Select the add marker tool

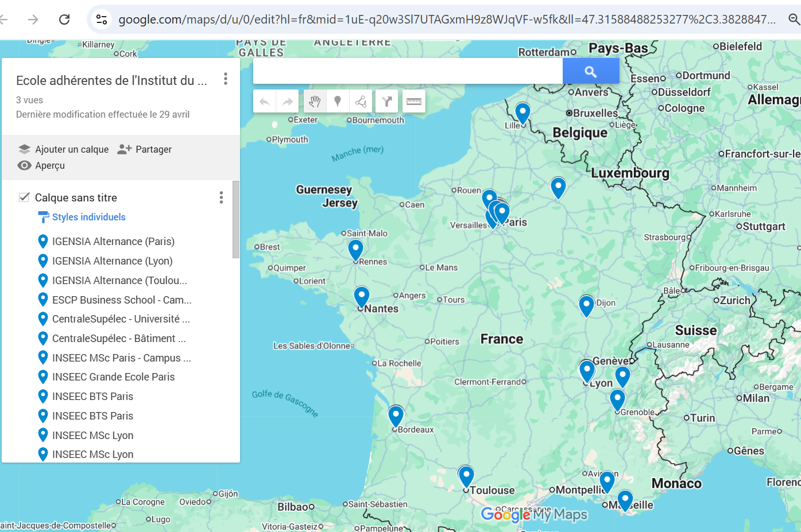[338, 102]
